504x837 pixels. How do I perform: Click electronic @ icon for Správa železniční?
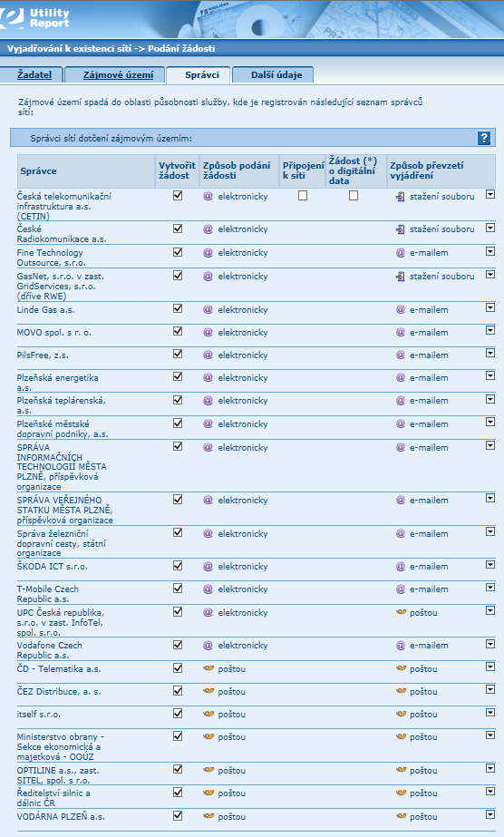(208, 534)
